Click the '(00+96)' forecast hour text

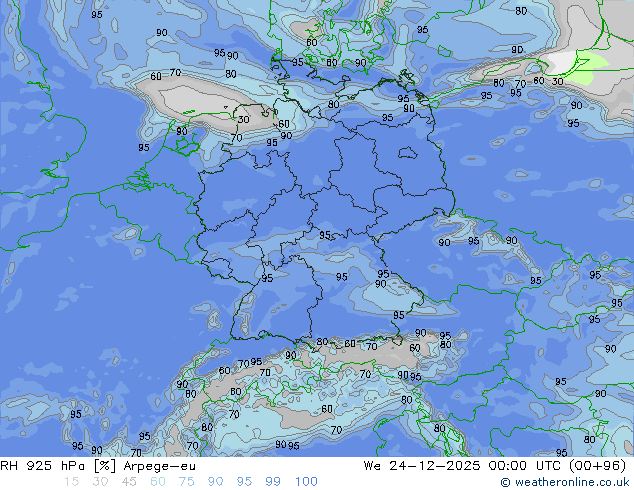coord(597,466)
